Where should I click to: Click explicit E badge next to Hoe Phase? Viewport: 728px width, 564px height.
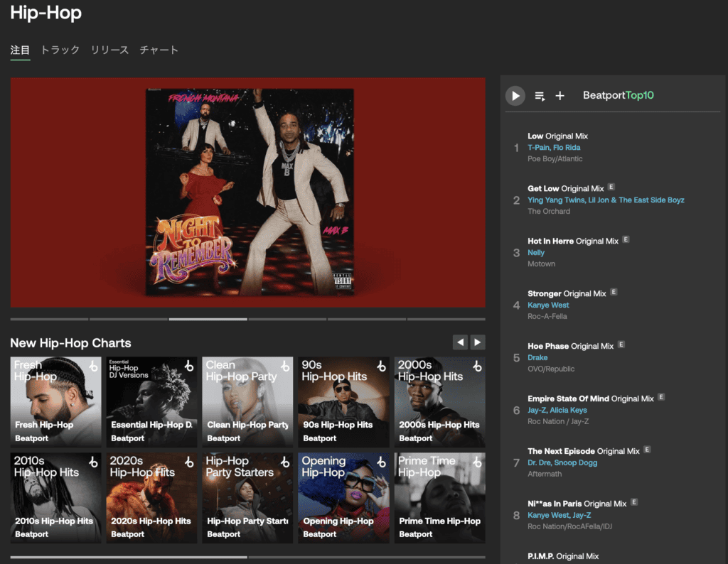coord(621,345)
